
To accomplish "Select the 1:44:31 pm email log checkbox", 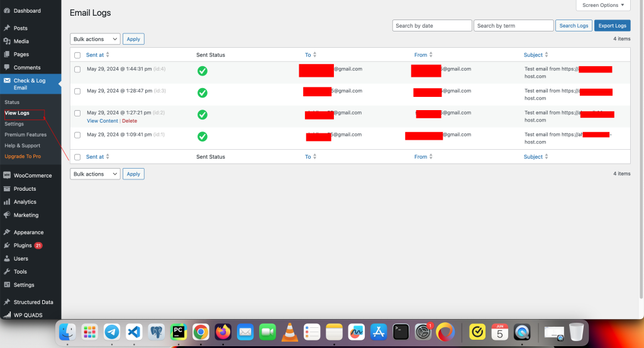I will [x=77, y=69].
